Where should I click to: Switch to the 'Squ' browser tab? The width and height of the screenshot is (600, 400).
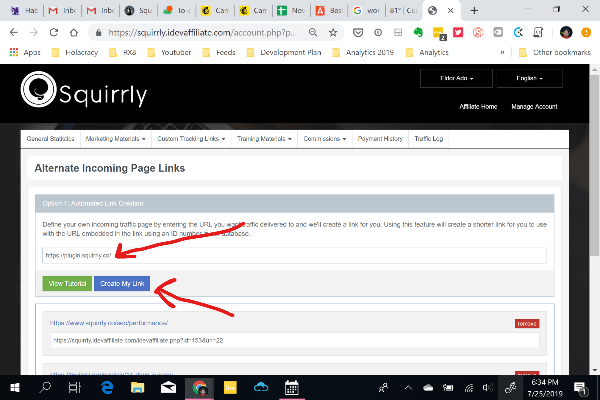pyautogui.click(x=139, y=10)
